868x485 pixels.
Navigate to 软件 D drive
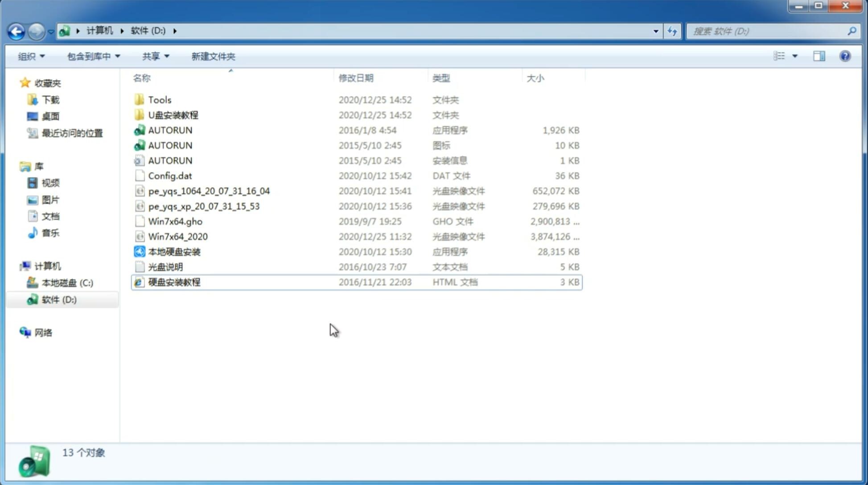58,299
